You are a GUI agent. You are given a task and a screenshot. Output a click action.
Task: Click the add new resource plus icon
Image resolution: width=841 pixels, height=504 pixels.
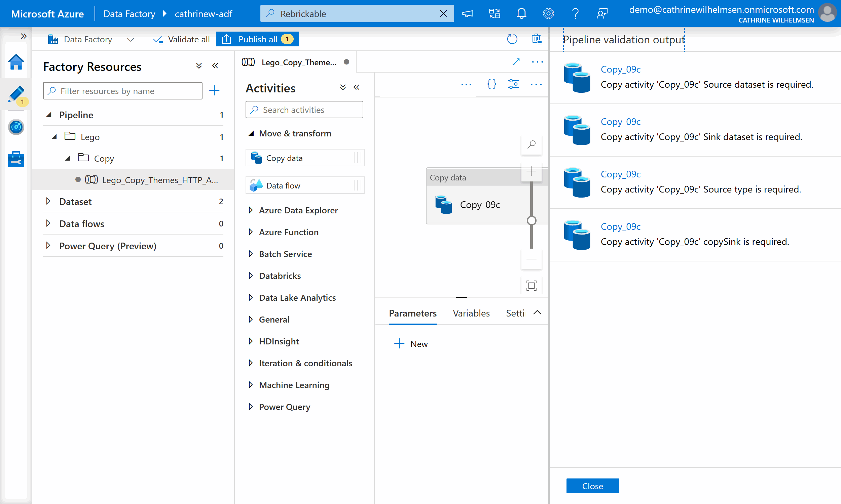point(214,91)
